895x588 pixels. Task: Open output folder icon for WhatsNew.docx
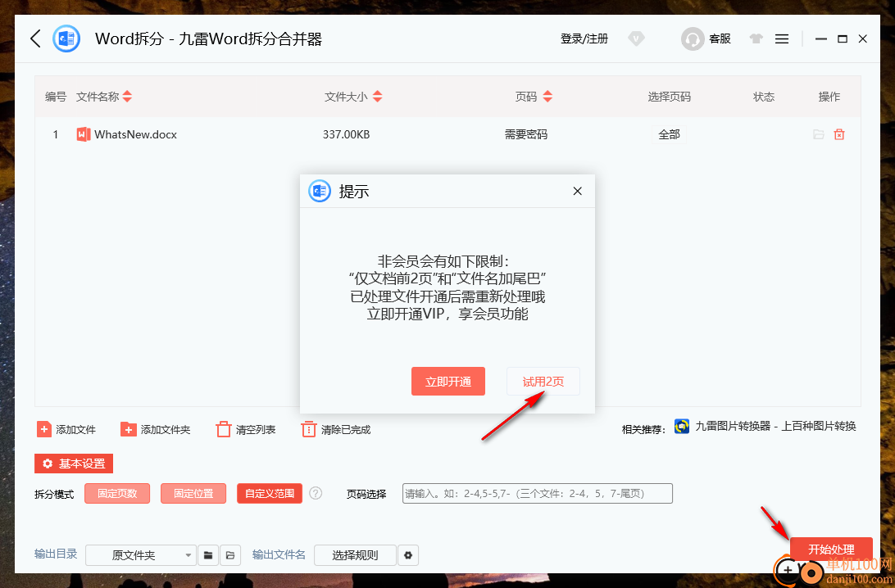pyautogui.click(x=819, y=134)
